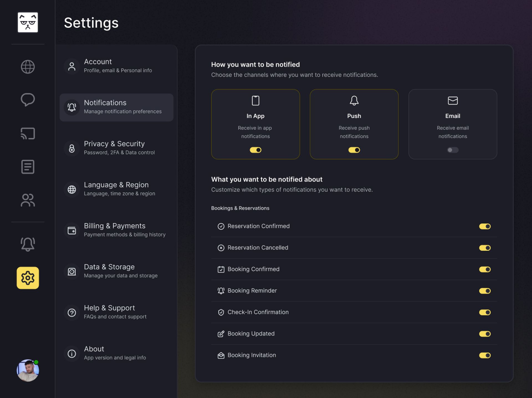Open Data & Storage settings
The image size is (532, 398).
click(116, 272)
